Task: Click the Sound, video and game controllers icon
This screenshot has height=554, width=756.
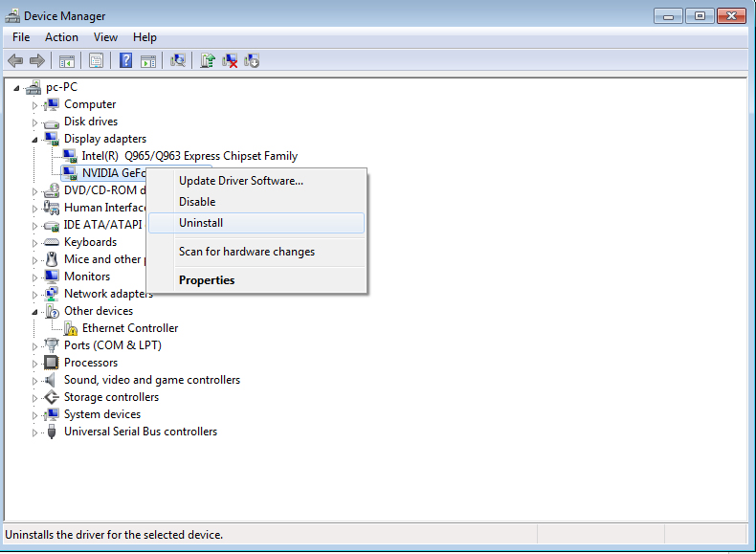Action: click(50, 380)
